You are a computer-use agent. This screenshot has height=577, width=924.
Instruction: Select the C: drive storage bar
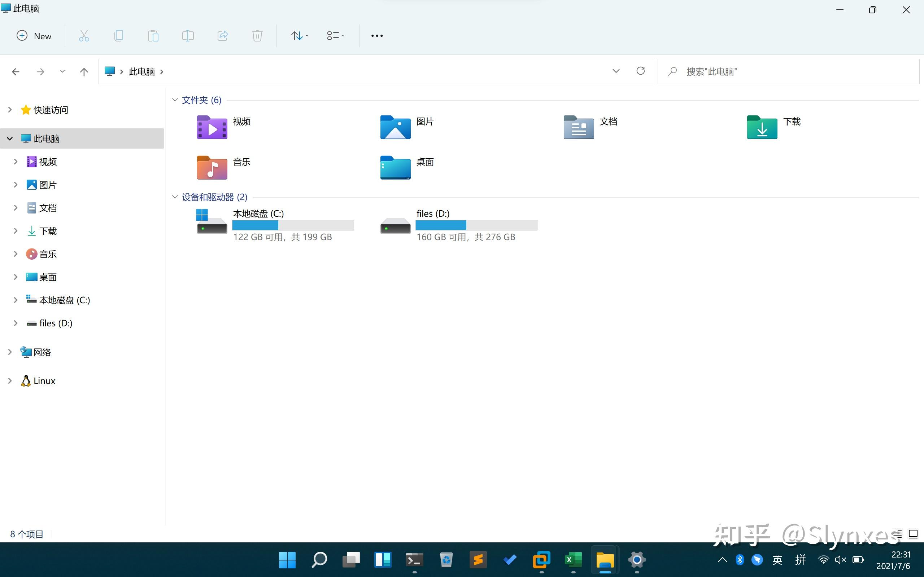coord(293,225)
